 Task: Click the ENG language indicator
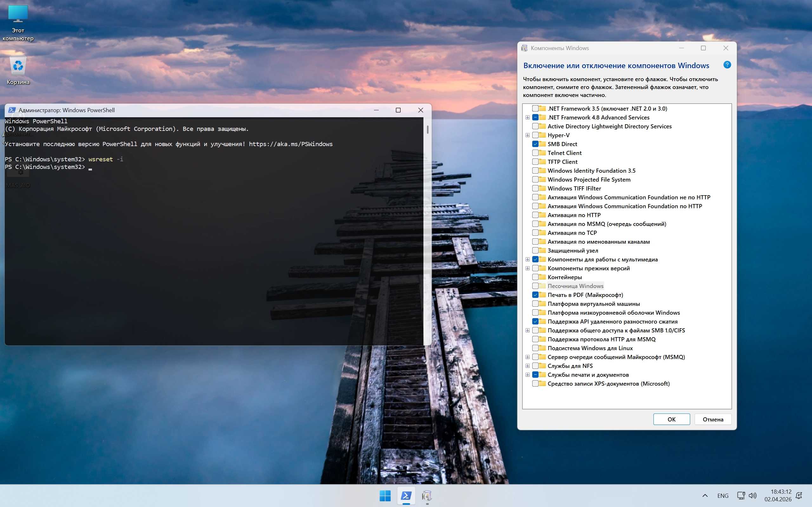723,495
